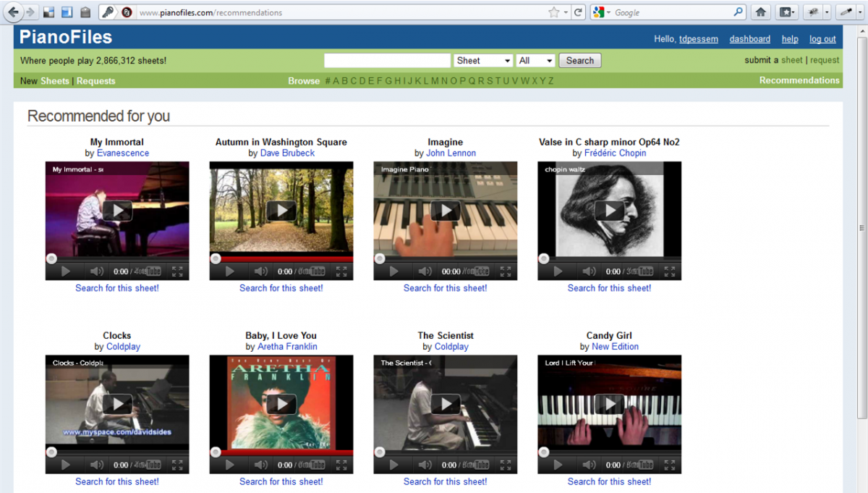
Task: Play the Clocks video center button
Action: pyautogui.click(x=117, y=404)
